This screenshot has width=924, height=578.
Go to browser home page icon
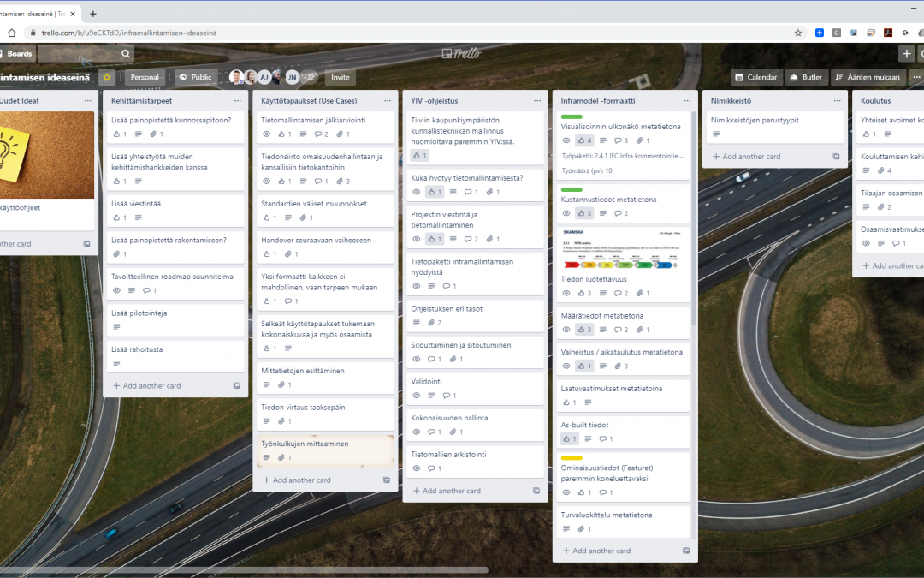coord(11,33)
